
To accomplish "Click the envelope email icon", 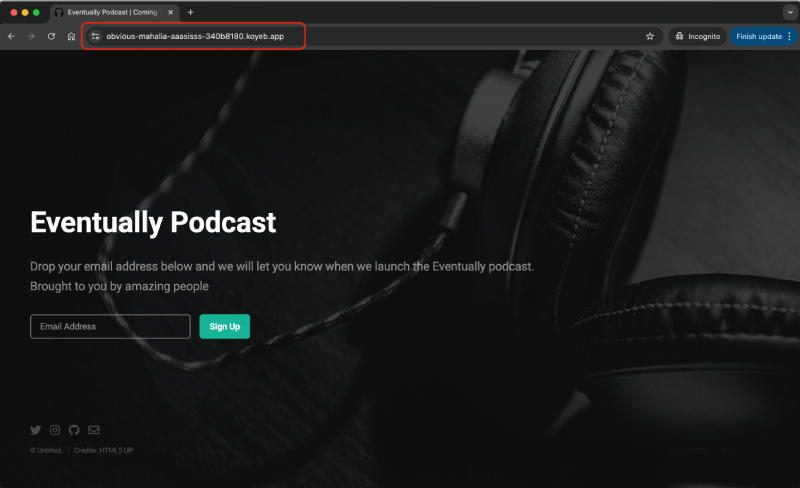I will click(x=94, y=430).
